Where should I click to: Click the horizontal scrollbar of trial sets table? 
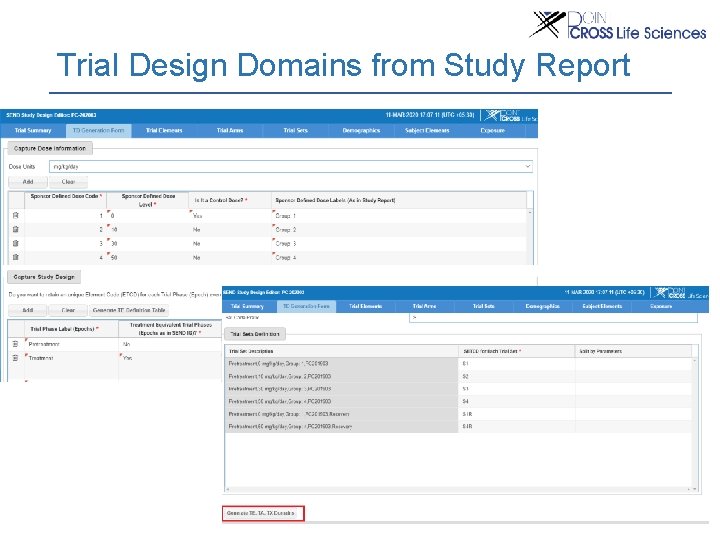[458, 489]
